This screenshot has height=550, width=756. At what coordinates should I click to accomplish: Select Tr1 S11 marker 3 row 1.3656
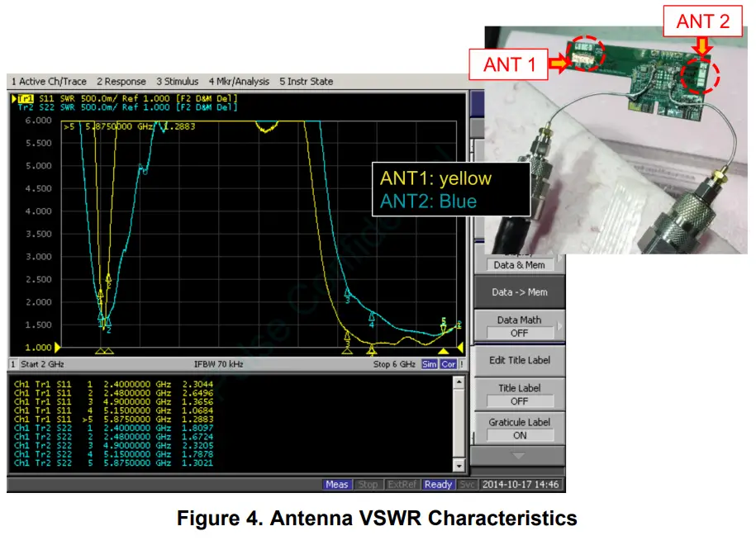coord(113,402)
